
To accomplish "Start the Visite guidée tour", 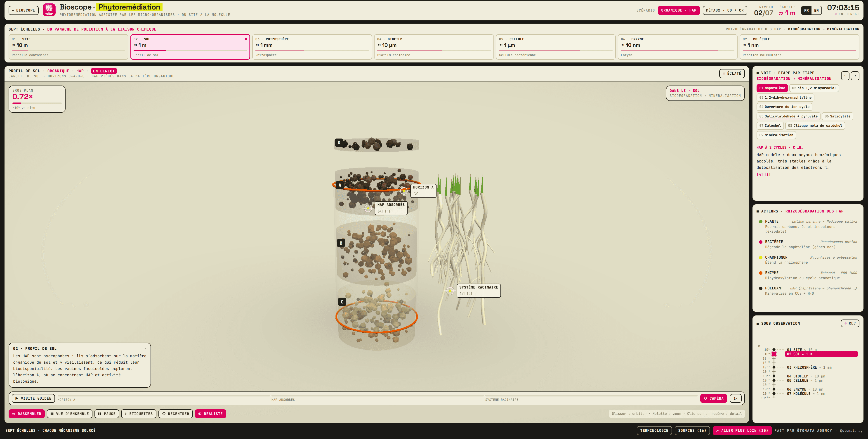I will (33, 398).
